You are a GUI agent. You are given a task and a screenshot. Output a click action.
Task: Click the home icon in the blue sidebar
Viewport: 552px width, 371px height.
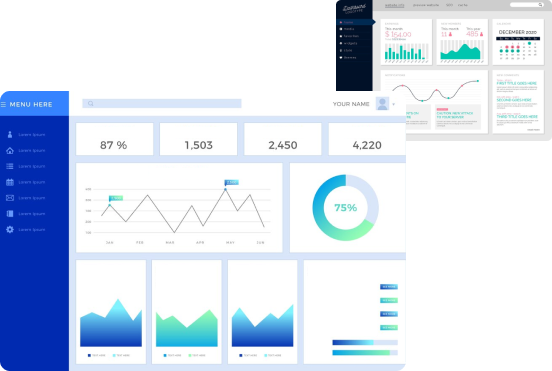(x=10, y=150)
